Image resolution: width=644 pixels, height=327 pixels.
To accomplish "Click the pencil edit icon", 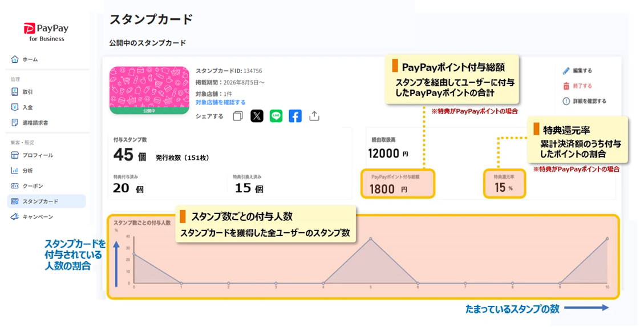I will click(x=566, y=71).
